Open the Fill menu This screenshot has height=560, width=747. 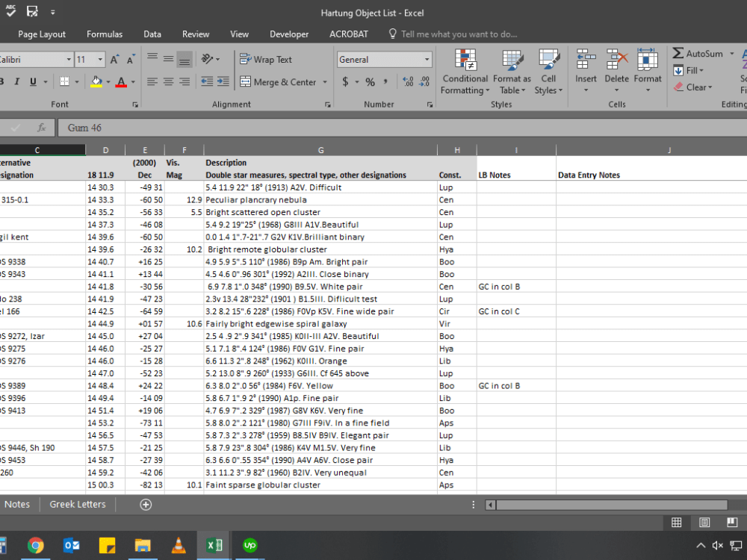[x=689, y=70]
